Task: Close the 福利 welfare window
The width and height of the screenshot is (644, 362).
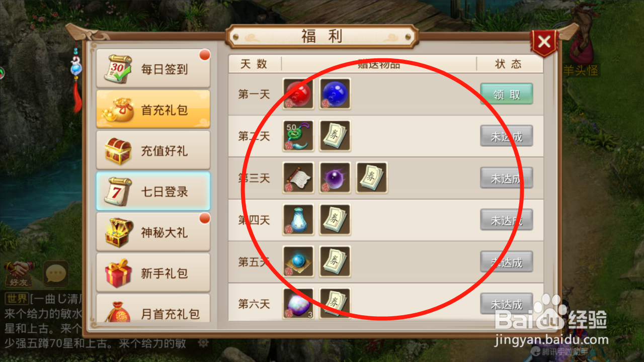Action: pos(544,42)
